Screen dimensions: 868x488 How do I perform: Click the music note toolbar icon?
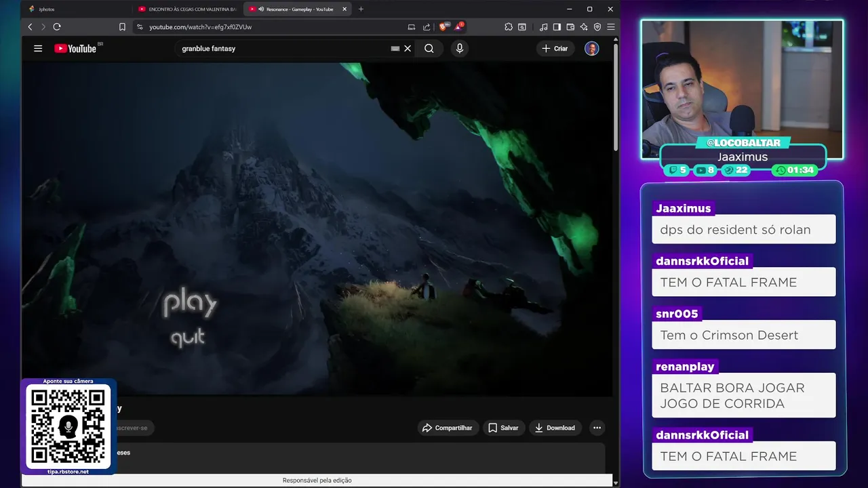point(543,27)
